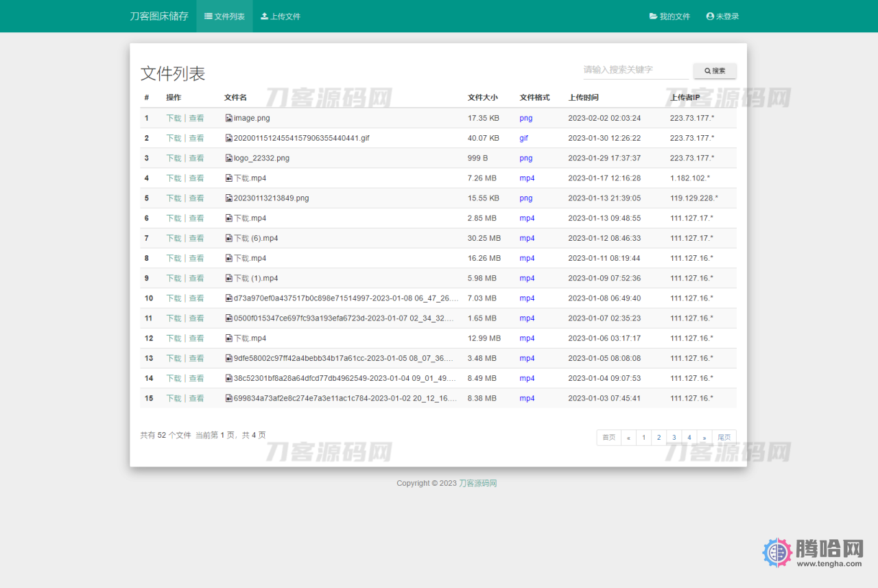Focus the search keyword input field

tap(636, 70)
